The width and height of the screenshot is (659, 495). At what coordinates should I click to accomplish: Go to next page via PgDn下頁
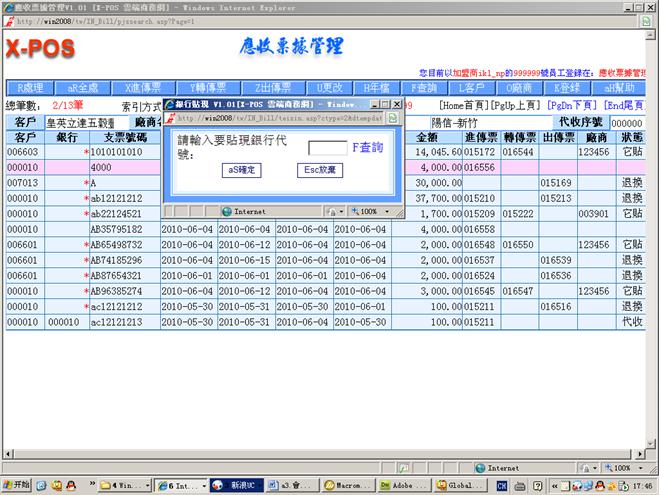[x=573, y=105]
